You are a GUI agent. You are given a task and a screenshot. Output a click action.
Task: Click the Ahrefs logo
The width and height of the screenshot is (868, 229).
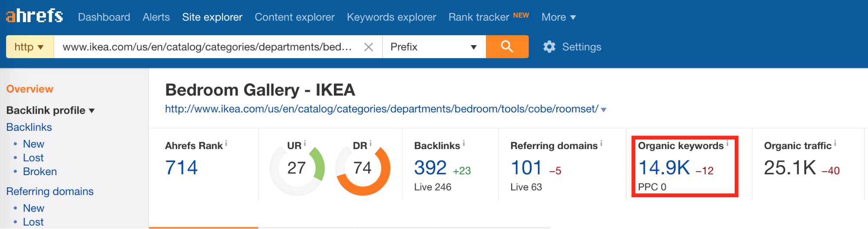[34, 16]
